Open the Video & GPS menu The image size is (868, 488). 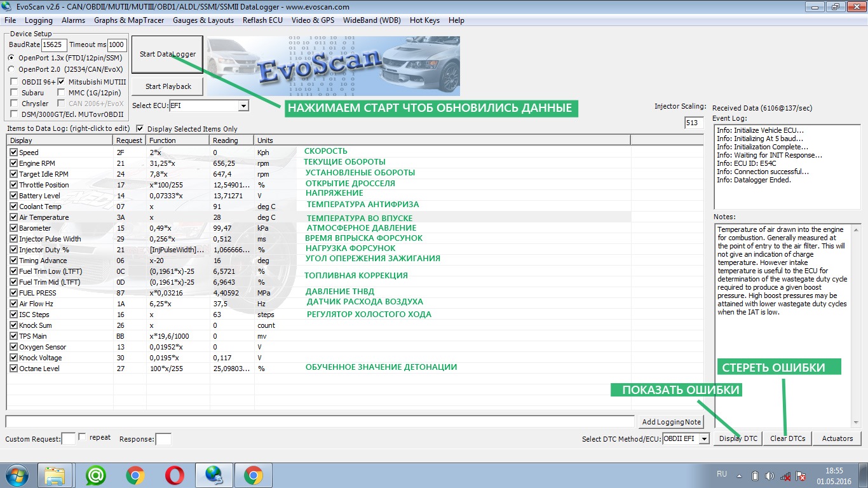pyautogui.click(x=313, y=20)
